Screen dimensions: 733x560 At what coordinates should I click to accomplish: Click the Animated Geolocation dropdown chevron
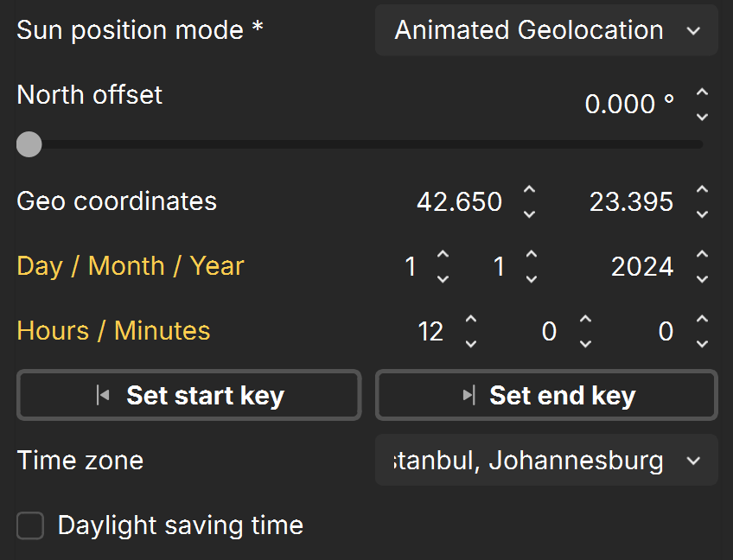point(693,31)
